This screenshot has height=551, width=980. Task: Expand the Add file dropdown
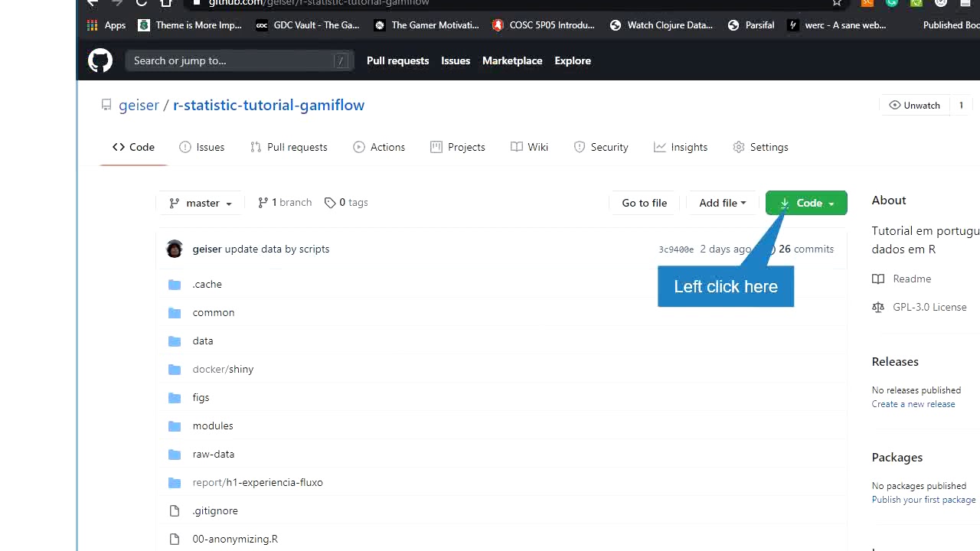click(722, 203)
